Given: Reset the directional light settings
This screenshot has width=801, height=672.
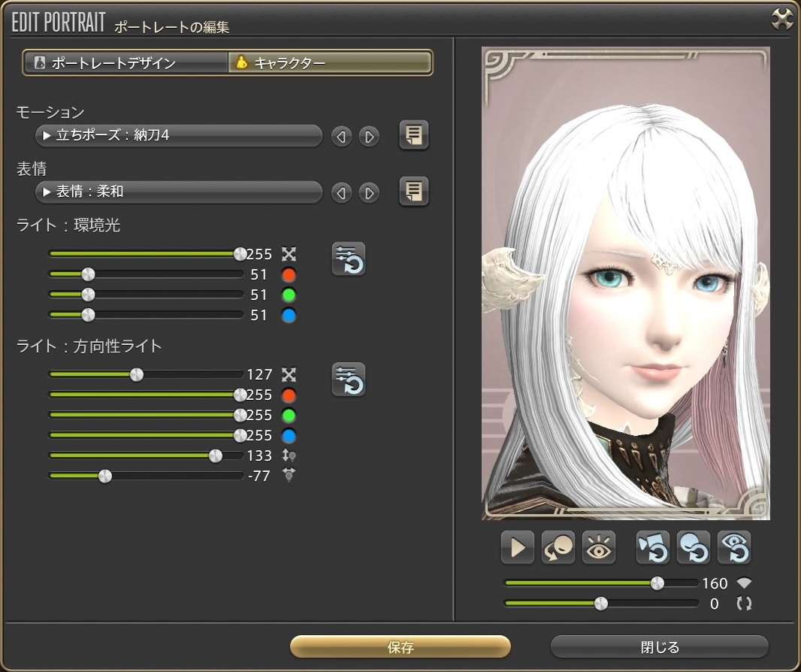Looking at the screenshot, I should tap(349, 379).
